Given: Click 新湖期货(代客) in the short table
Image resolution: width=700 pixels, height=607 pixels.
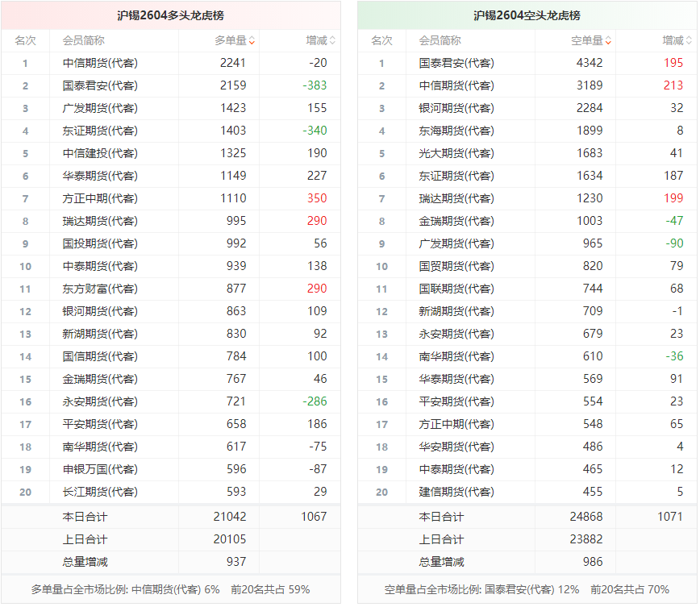Looking at the screenshot, I should pos(456,311).
